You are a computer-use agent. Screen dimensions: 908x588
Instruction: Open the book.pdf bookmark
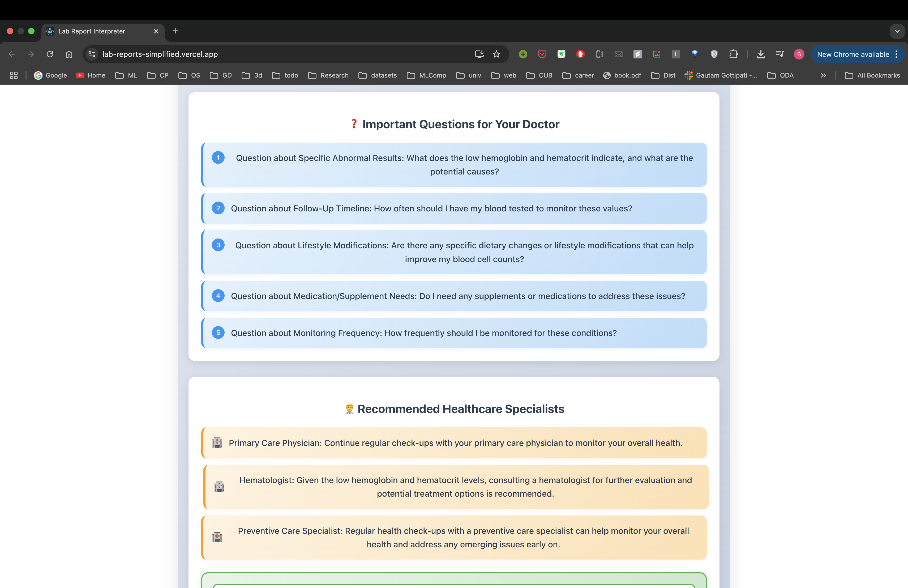622,75
